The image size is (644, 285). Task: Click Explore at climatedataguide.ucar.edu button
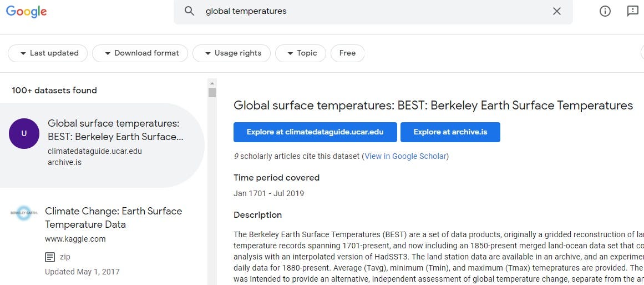(x=315, y=132)
